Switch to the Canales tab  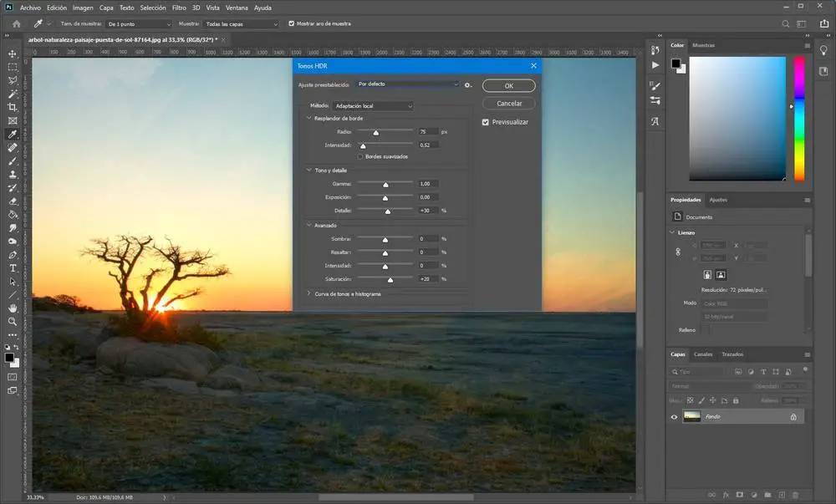[x=703, y=354]
